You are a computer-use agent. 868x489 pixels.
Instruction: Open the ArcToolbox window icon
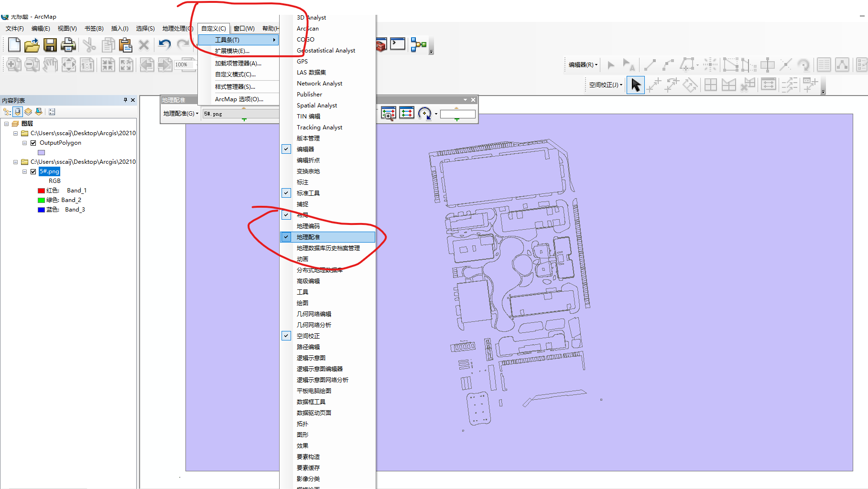click(x=381, y=44)
